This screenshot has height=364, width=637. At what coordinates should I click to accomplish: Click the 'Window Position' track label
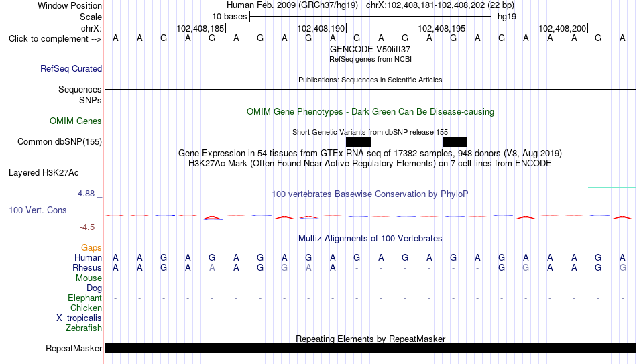70,5
